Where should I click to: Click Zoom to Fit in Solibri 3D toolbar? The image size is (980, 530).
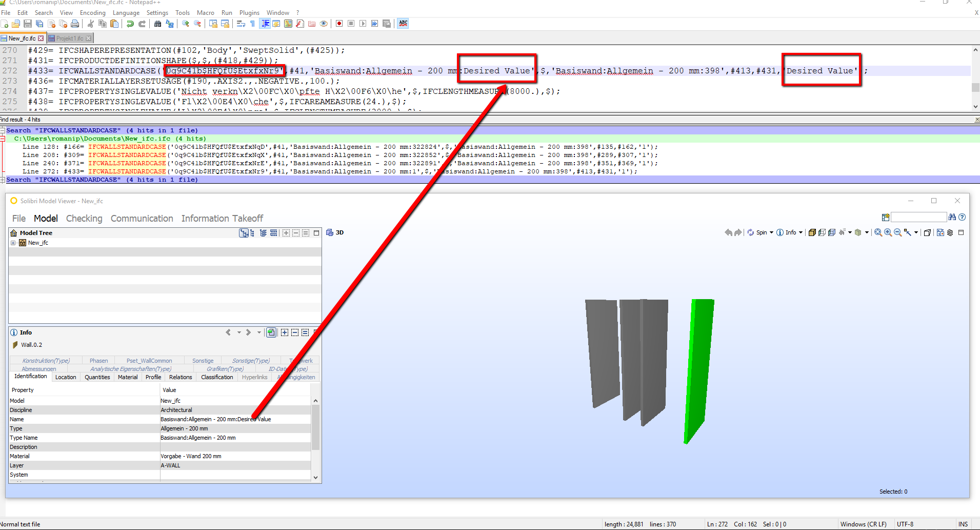[877, 232]
